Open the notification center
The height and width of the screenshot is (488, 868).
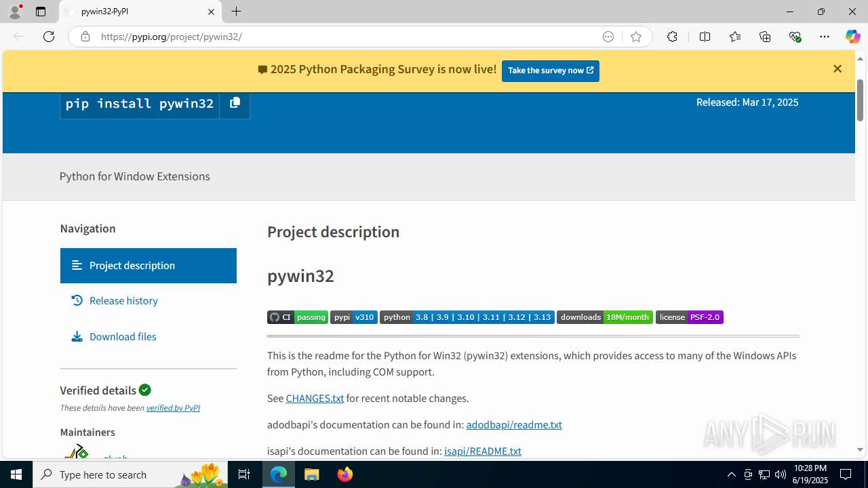[846, 474]
